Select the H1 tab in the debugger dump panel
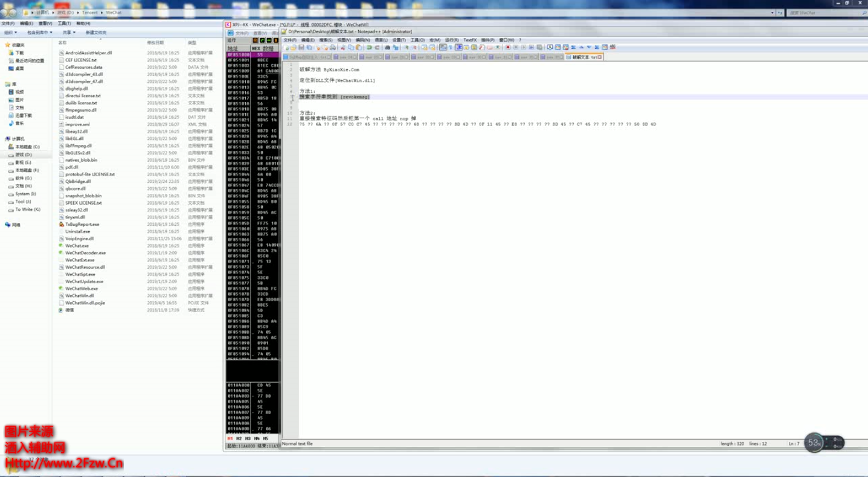The width and height of the screenshot is (868, 477). (230, 439)
